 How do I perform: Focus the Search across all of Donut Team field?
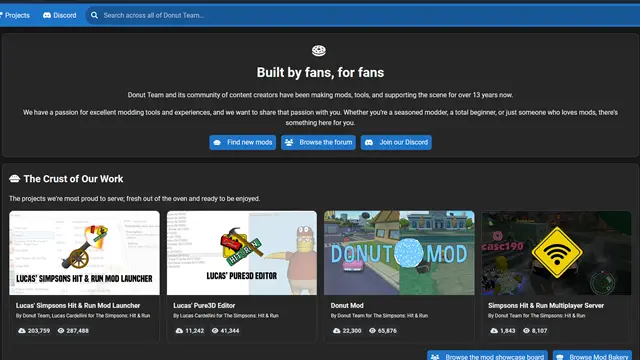pyautogui.click(x=363, y=16)
